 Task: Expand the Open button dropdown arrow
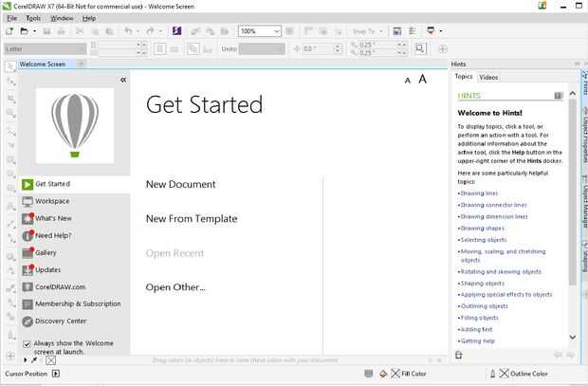pyautogui.click(x=34, y=31)
